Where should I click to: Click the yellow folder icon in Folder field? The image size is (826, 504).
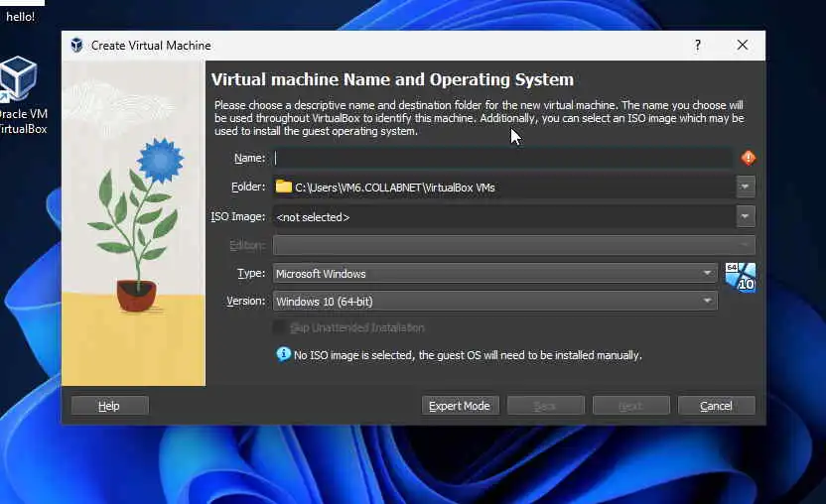[283, 186]
